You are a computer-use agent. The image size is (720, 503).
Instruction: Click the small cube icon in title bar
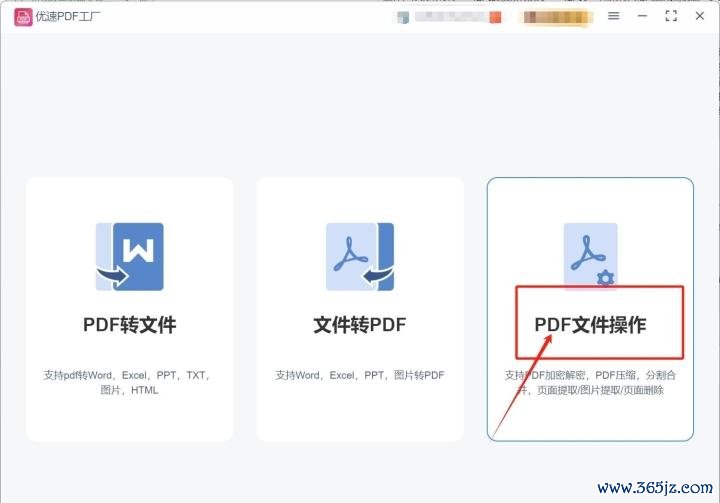tap(403, 17)
